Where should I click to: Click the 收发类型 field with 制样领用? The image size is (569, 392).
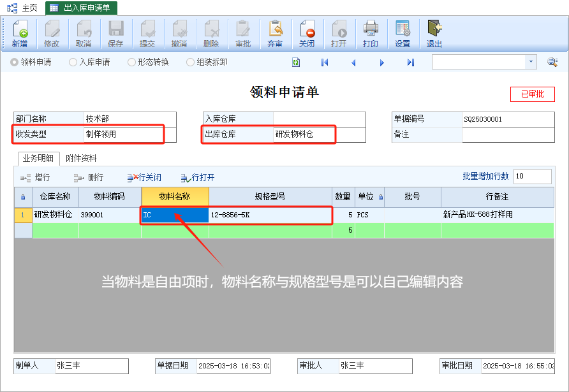coord(130,134)
